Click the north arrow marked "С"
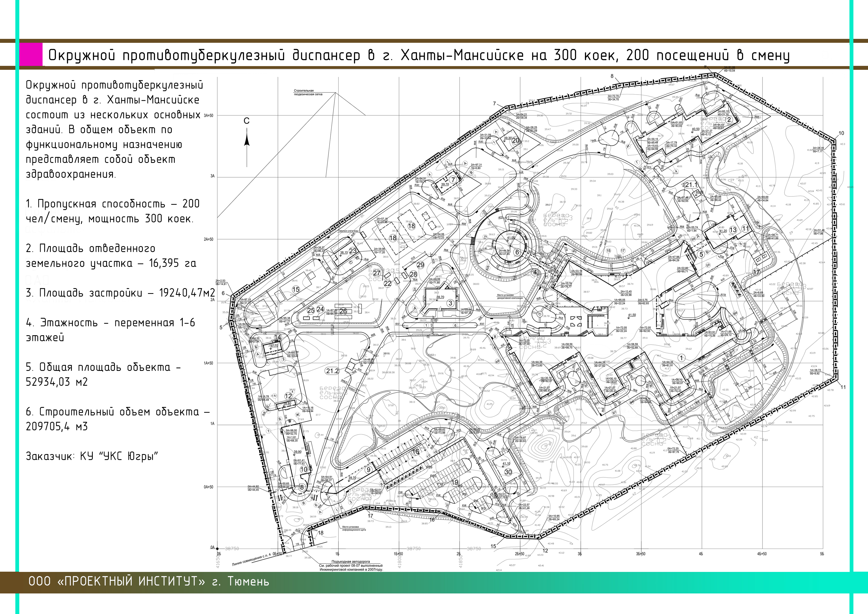The image size is (868, 614). coord(247,142)
